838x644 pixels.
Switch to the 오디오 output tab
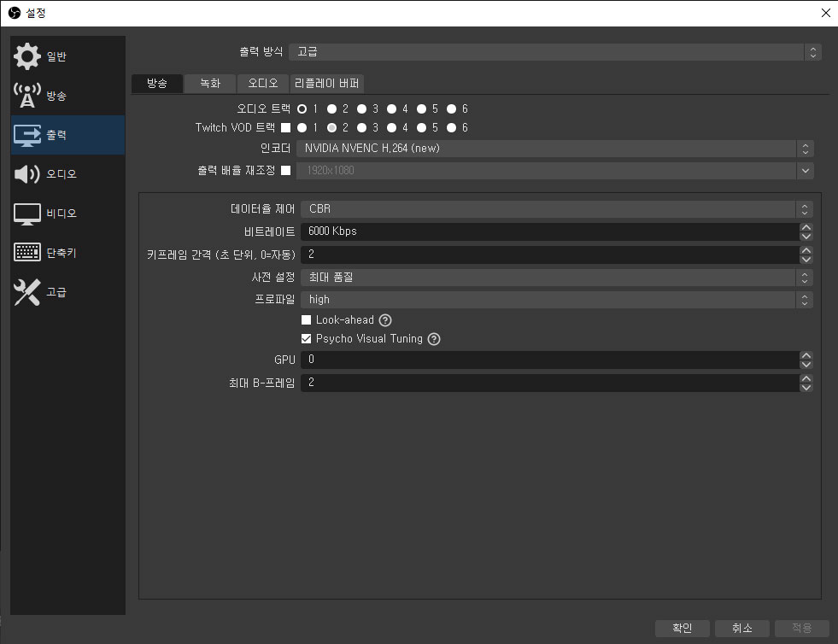point(263,84)
